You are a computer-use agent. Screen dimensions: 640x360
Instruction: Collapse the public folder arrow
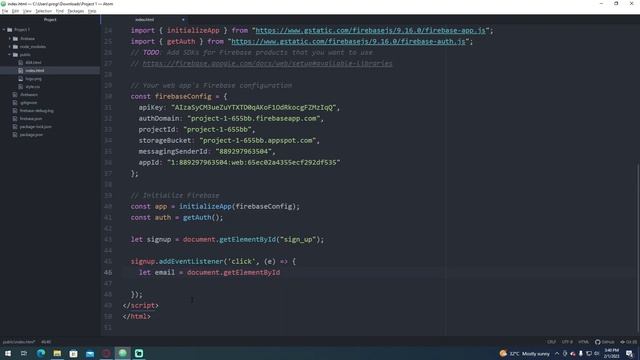click(x=10, y=54)
